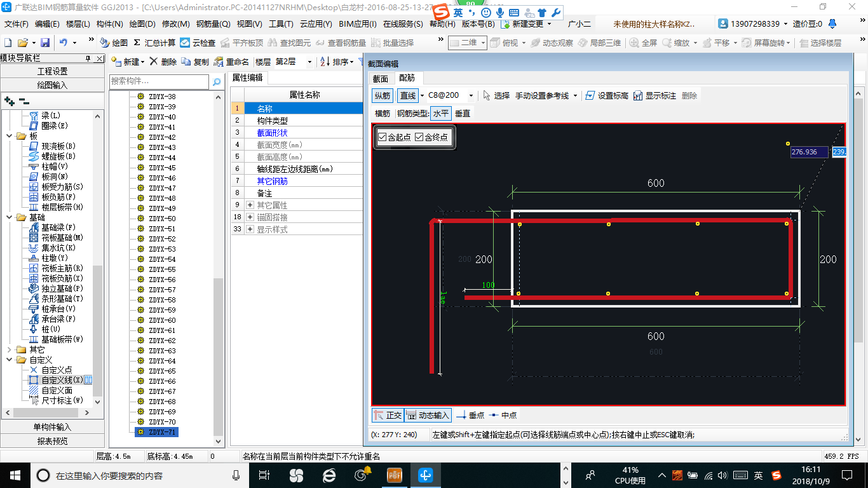Screen dimensions: 868x488
Task: Click the Undo arrow icon
Action: (x=64, y=43)
